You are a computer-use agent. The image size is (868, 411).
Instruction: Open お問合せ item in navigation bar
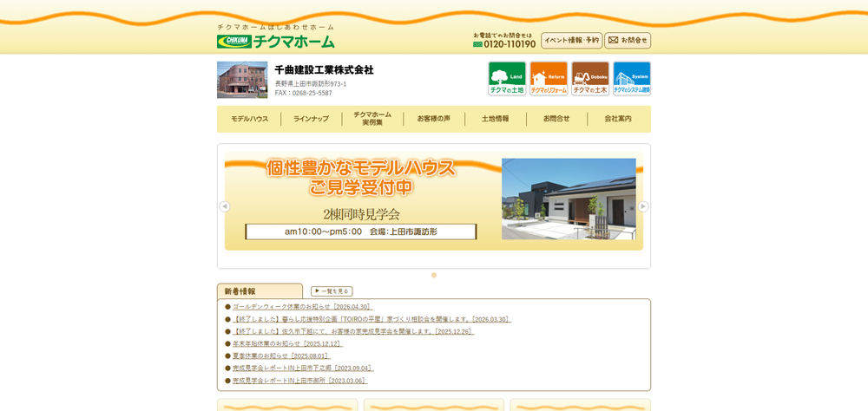coord(556,119)
